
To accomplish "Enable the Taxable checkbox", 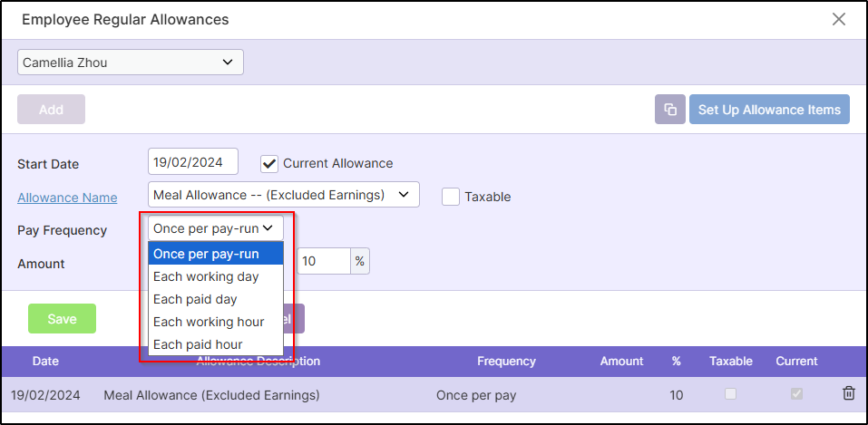I will tap(451, 196).
